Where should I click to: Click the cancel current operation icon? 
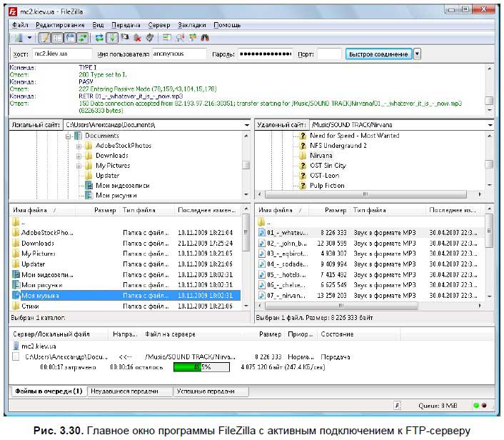coord(125,36)
